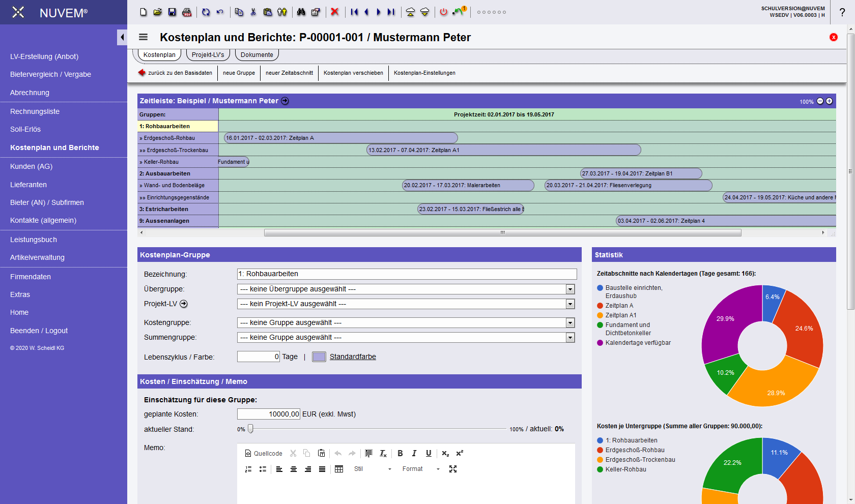Toggle subscript formatting in memo
Screen dimensions: 855x504
[x=445, y=453]
